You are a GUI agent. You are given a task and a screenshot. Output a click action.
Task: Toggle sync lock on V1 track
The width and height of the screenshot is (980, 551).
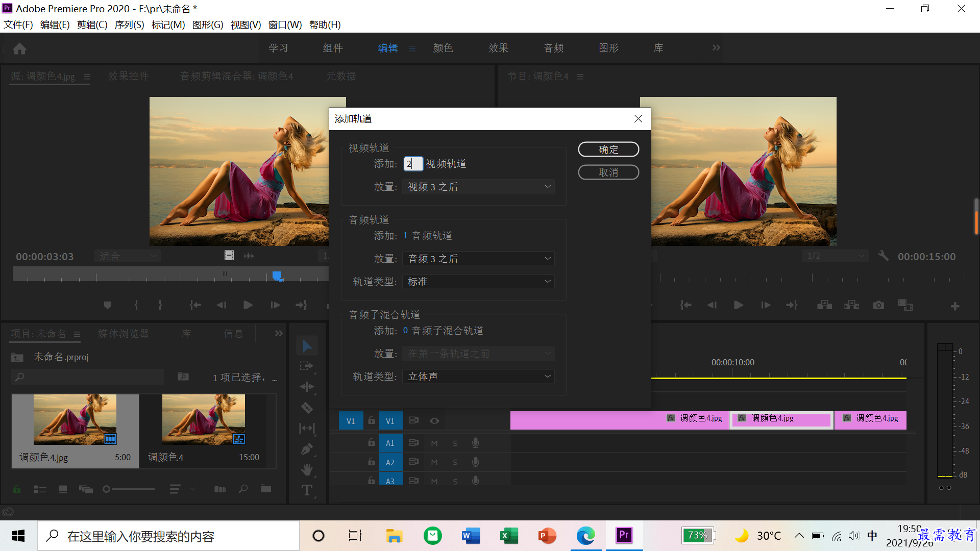pyautogui.click(x=414, y=420)
